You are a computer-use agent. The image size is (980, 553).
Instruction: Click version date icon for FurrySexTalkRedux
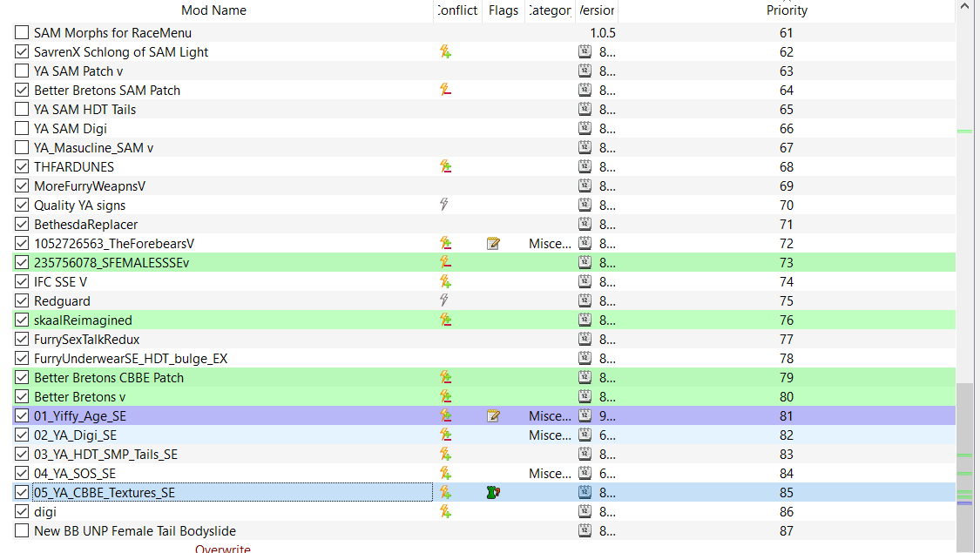(585, 339)
